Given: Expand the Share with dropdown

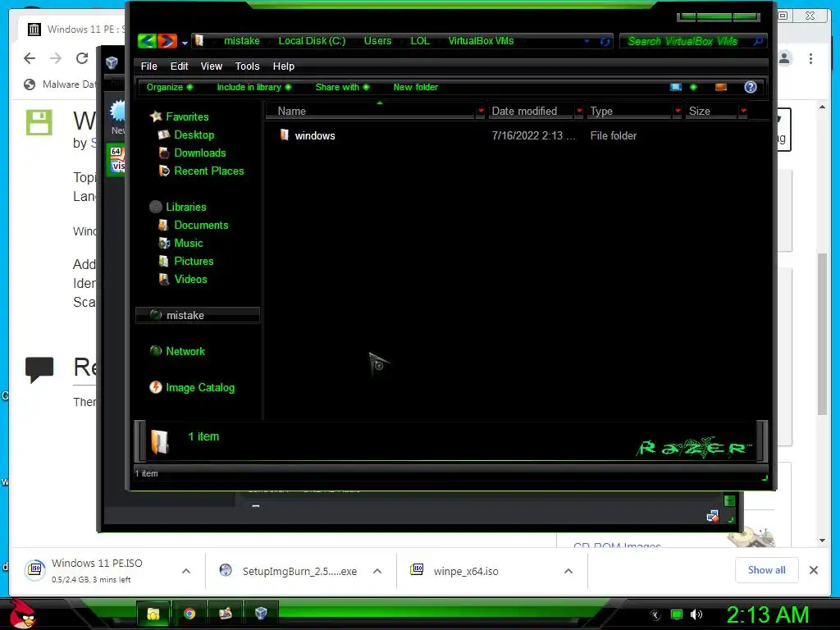Looking at the screenshot, I should (342, 87).
